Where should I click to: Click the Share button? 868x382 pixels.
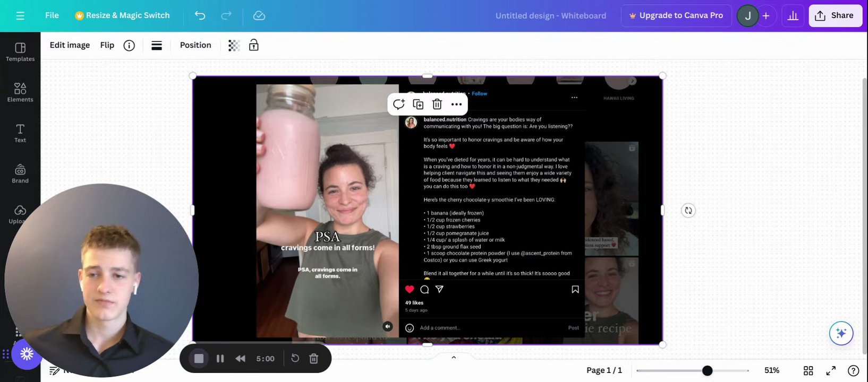coord(835,15)
